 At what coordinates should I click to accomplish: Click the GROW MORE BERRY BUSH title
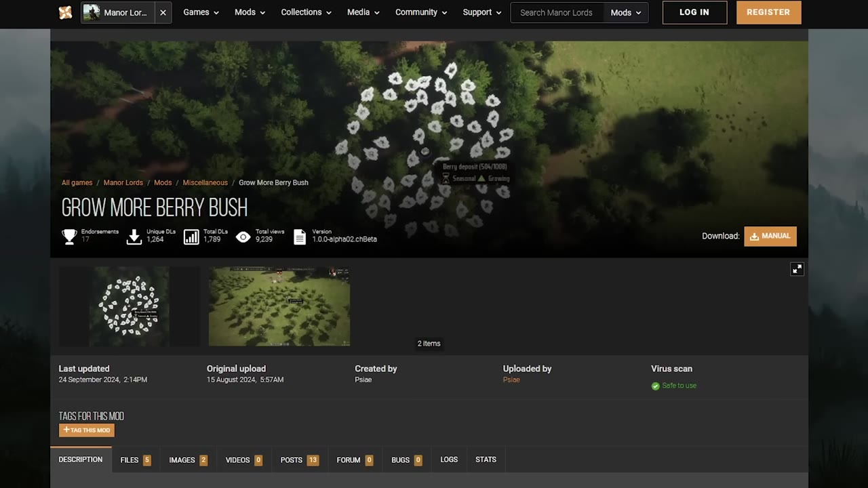click(x=155, y=207)
